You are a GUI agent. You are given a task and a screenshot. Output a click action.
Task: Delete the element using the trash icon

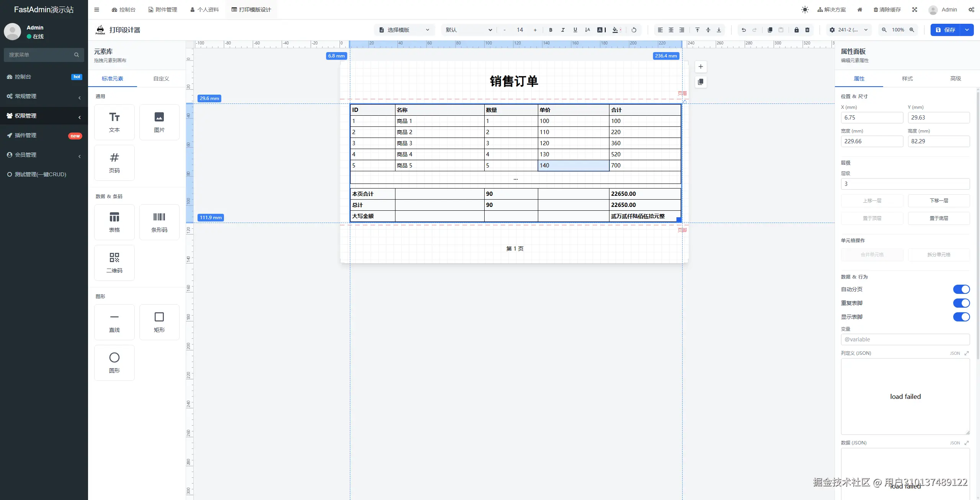(807, 30)
